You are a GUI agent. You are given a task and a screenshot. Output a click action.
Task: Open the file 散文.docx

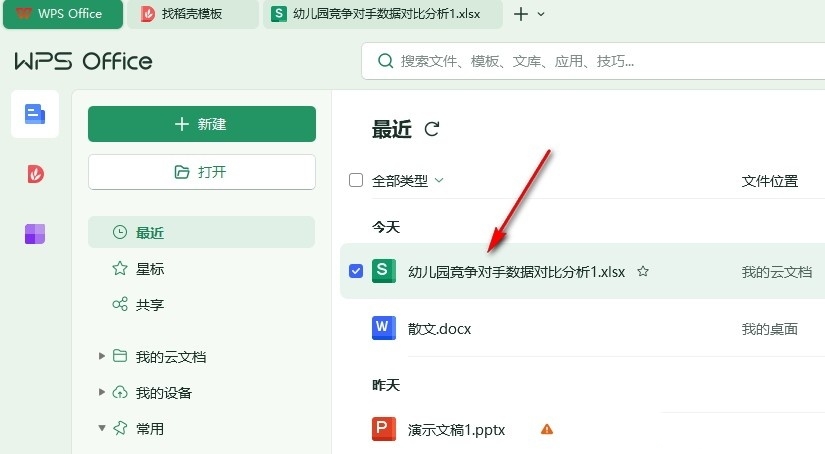point(439,329)
